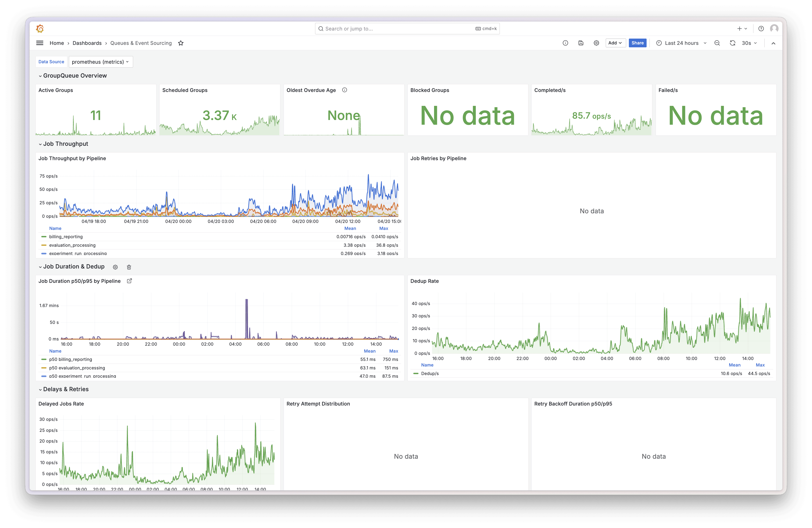Toggle the billing_reporting series in the Job Throughput legend
Screen dimensions: 812x528
(66, 237)
